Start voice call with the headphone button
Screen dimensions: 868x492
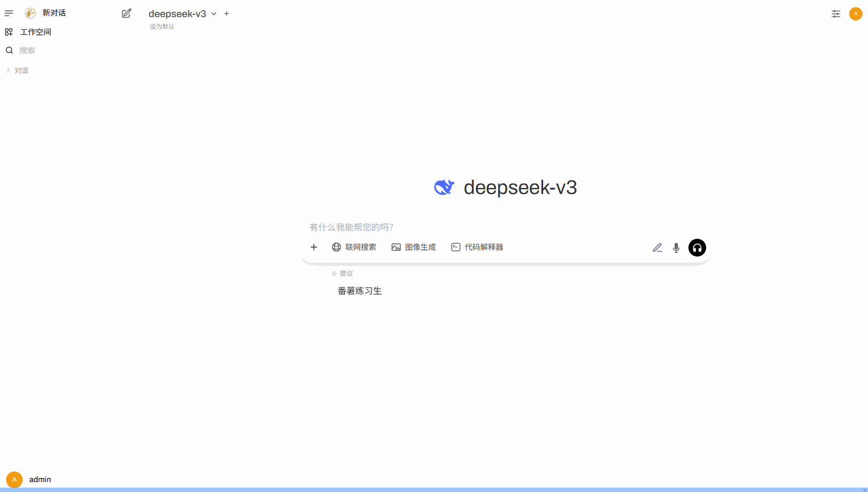(x=697, y=248)
